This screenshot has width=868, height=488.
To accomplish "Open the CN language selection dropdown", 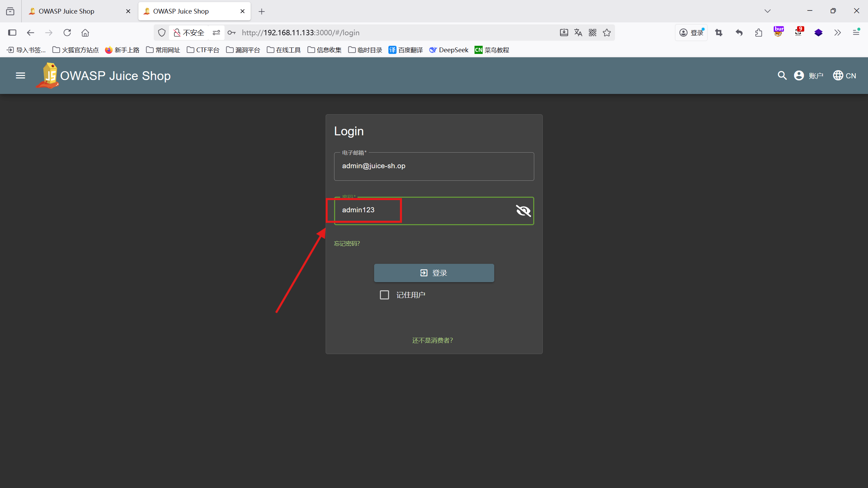I will 845,75.
